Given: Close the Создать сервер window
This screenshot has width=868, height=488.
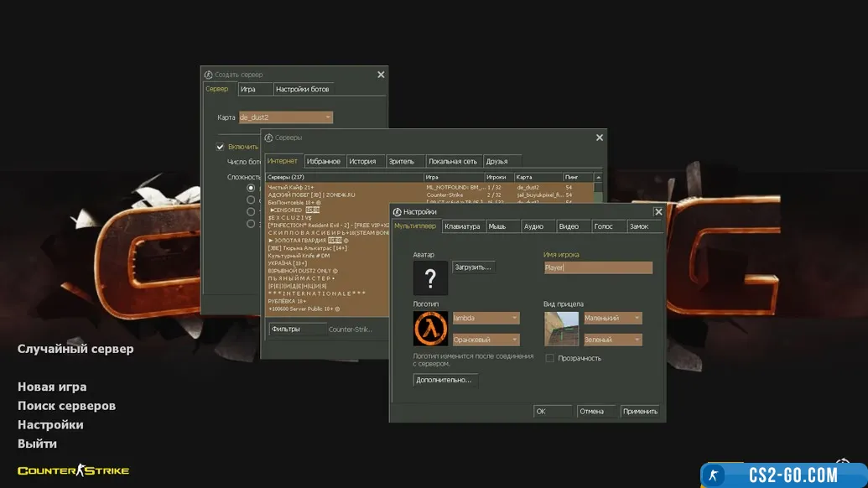Looking at the screenshot, I should point(381,75).
